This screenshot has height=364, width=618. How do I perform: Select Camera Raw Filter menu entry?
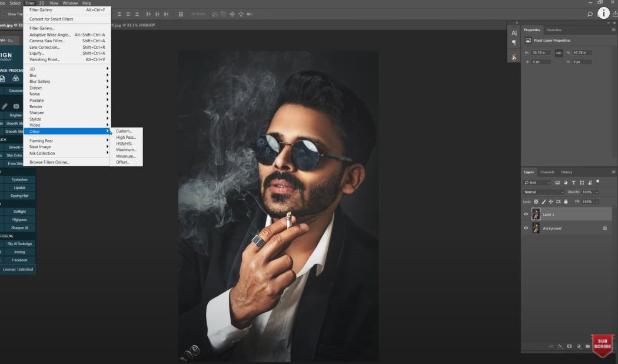tap(47, 41)
